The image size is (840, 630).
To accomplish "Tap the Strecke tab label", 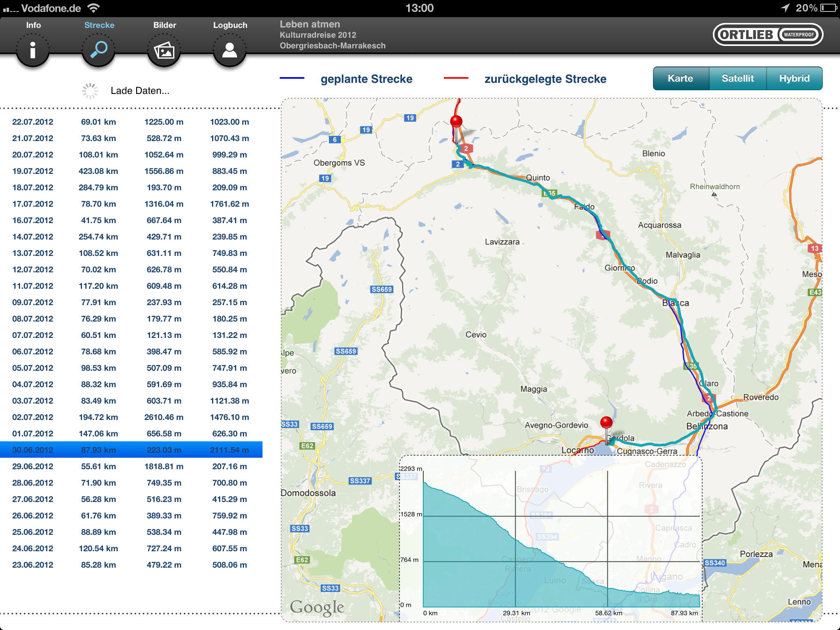I will tap(99, 25).
